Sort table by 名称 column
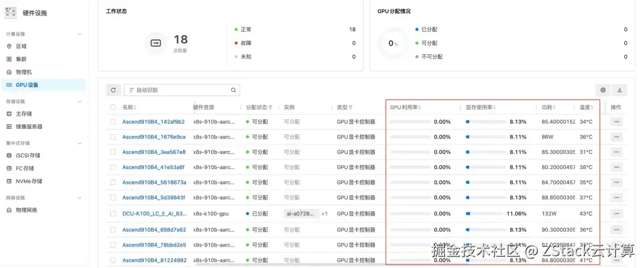644x268 pixels. point(135,107)
